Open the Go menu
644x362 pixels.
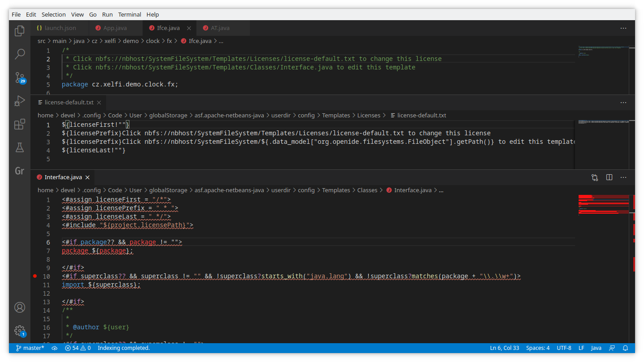(93, 14)
